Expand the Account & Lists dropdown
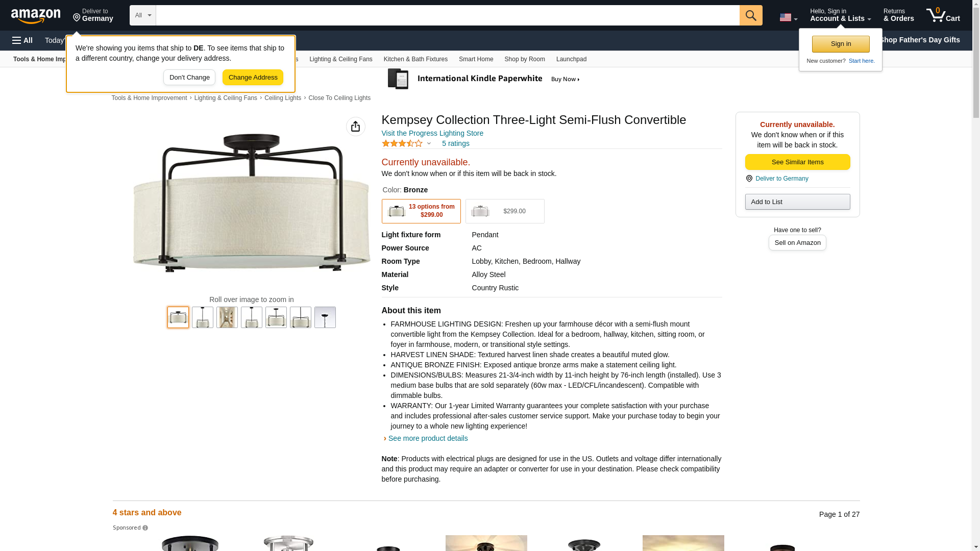980x551 pixels. 840,15
